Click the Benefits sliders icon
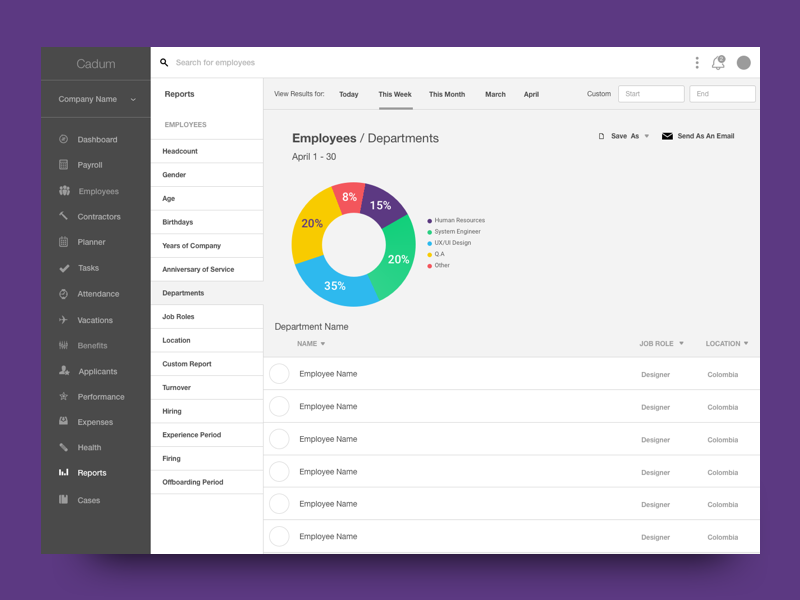800x600 pixels. coord(63,345)
